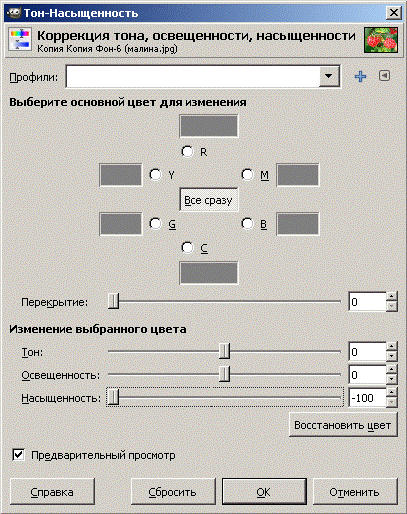Toggle the Предварительный просмотр checkbox
The height and width of the screenshot is (514, 407).
click(18, 455)
